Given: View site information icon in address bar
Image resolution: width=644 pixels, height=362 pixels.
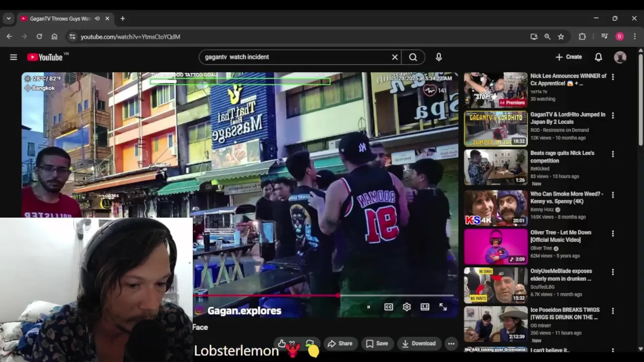Looking at the screenshot, I should click(72, 37).
